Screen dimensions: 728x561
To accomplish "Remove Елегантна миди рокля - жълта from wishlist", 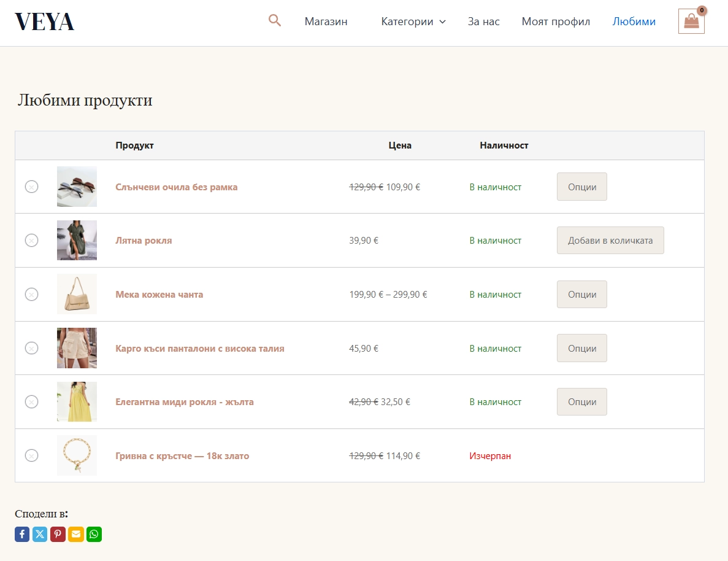I will tap(31, 401).
